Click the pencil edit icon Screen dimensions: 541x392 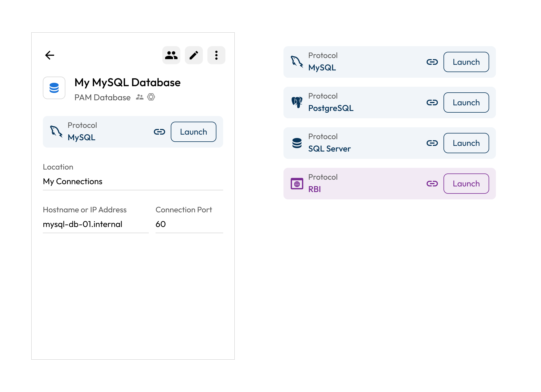194,55
